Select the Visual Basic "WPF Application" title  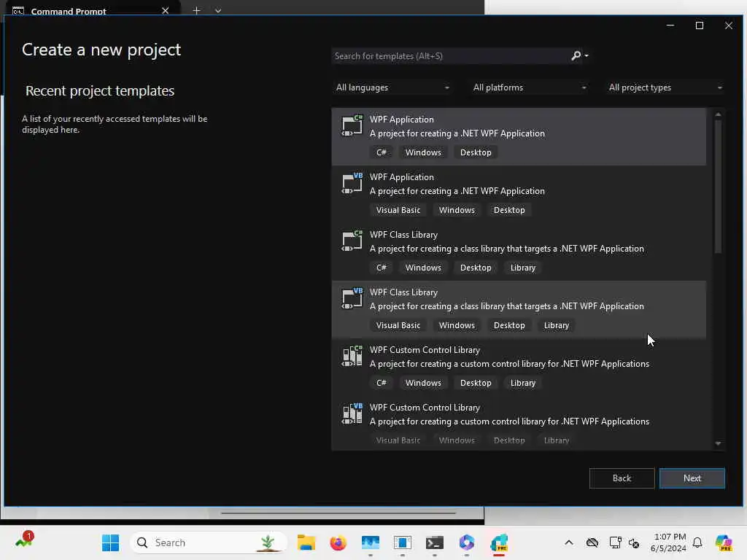click(x=402, y=177)
